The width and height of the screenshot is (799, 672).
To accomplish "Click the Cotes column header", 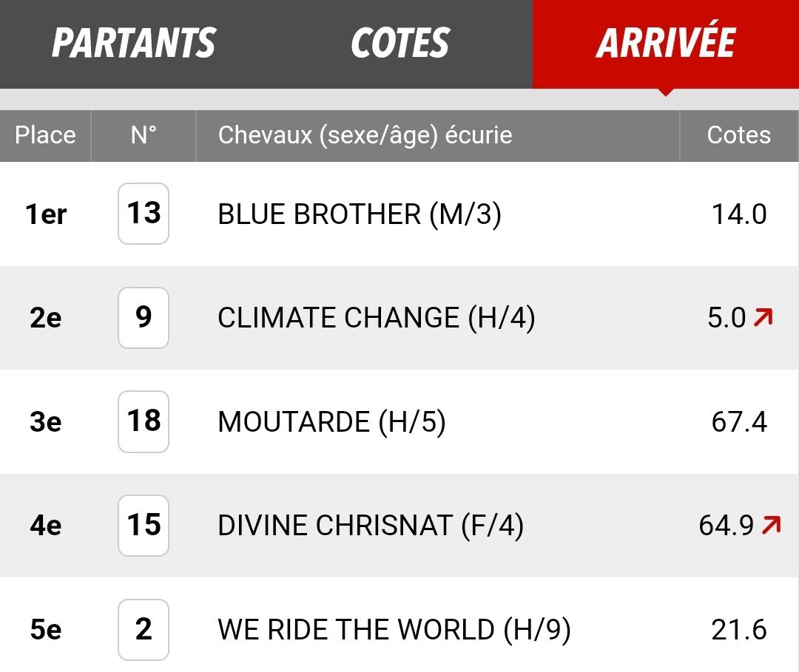I will pos(739,135).
